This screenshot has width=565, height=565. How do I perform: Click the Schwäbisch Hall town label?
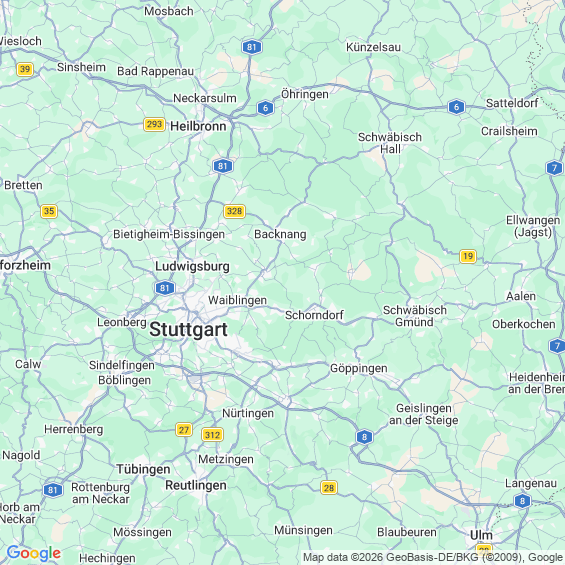(390, 143)
